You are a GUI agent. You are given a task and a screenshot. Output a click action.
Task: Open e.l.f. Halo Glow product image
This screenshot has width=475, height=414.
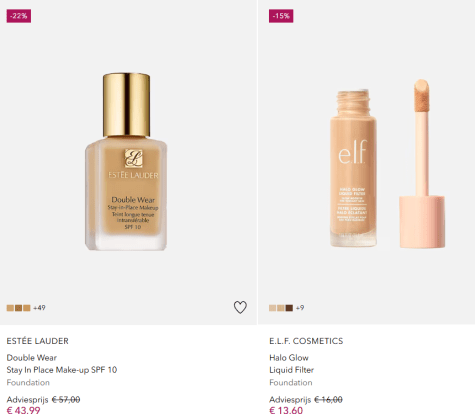(x=387, y=163)
